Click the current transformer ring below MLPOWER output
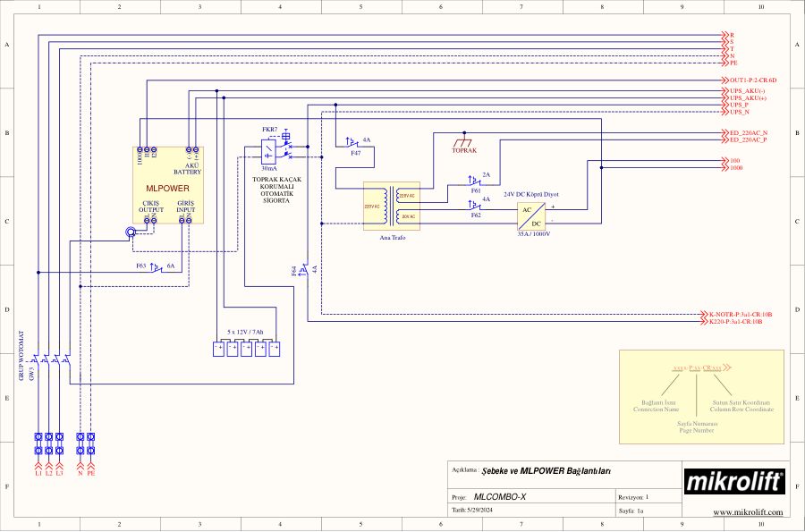Image resolution: width=805 pixels, height=532 pixels. (131, 232)
